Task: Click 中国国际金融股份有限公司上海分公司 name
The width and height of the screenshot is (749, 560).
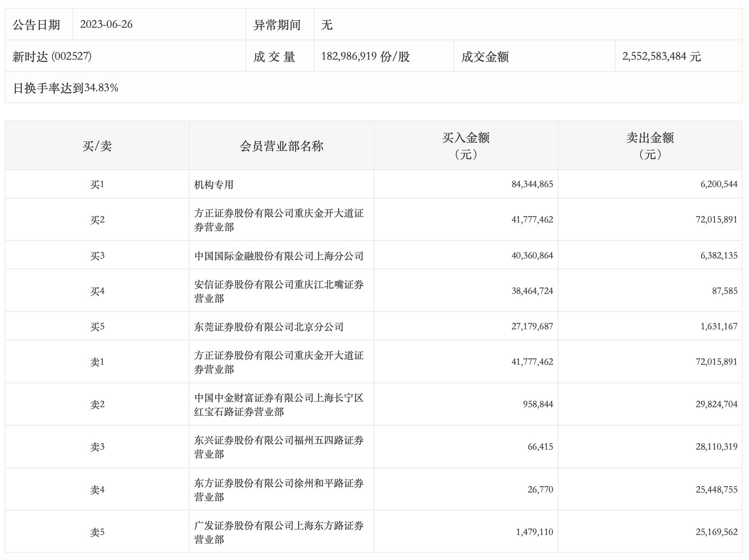Action: click(279, 256)
